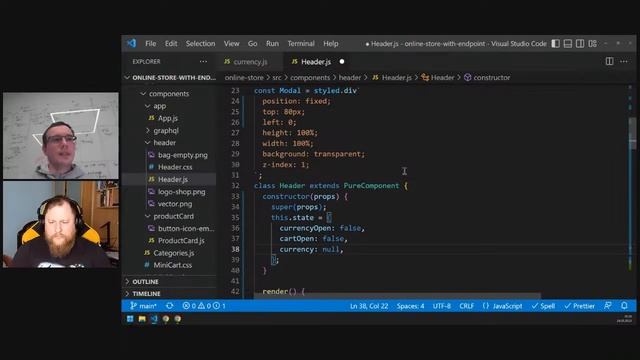Toggle the primary side bar layout icon
This screenshot has width=640, height=360.
(x=556, y=44)
